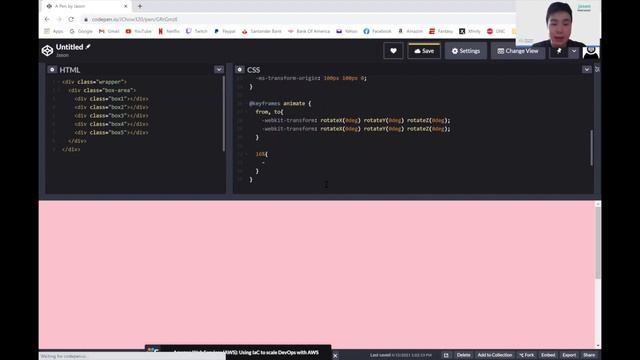Go back with browser back arrow
This screenshot has height=360, width=640.
pyautogui.click(x=47, y=19)
